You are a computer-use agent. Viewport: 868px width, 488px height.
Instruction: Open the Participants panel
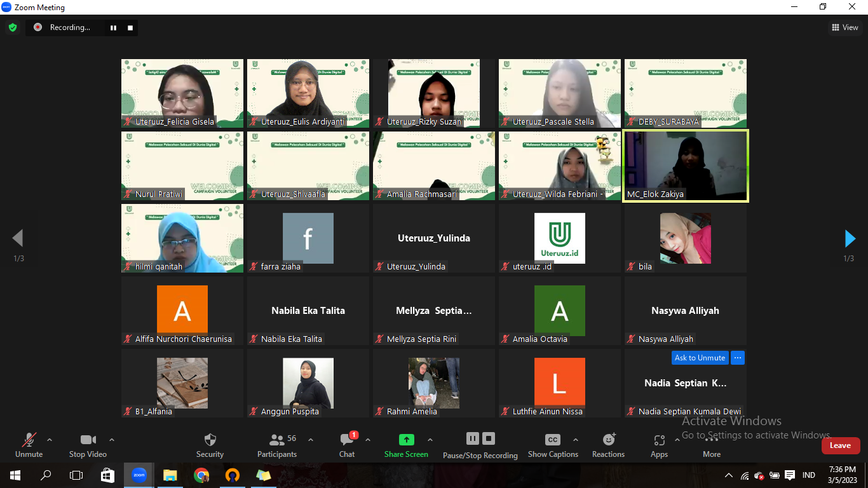(277, 445)
